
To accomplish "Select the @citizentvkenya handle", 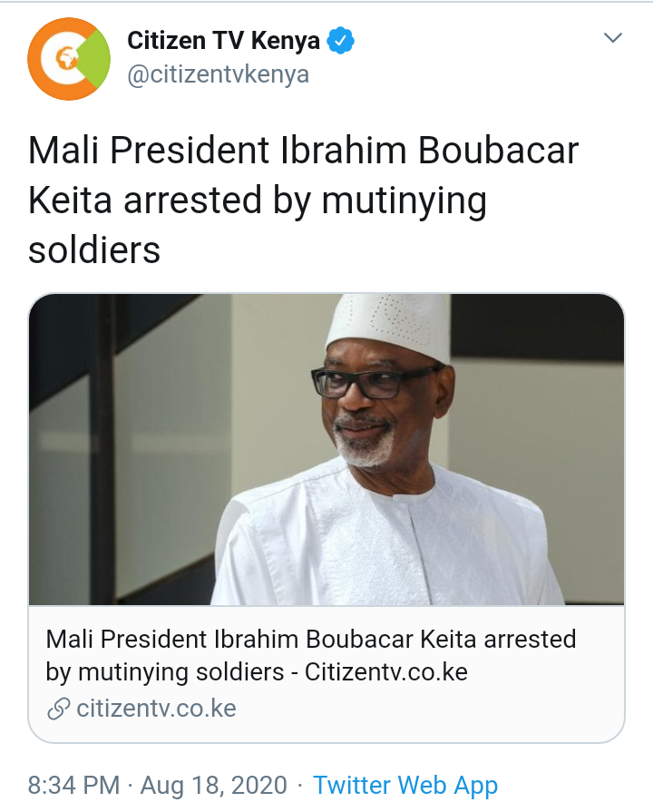I will click(218, 74).
